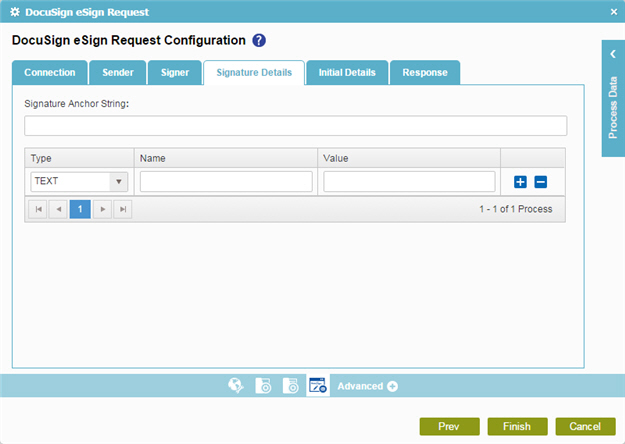625x444 pixels.
Task: Select the Signature Details tab
Action: (254, 73)
